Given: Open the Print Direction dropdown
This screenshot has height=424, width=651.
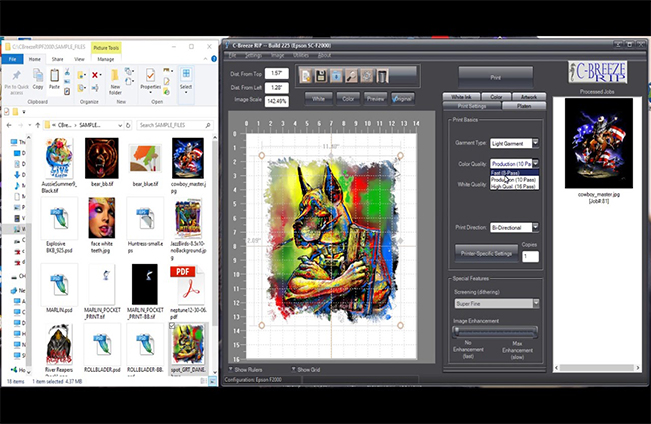Looking at the screenshot, I should coord(535,227).
